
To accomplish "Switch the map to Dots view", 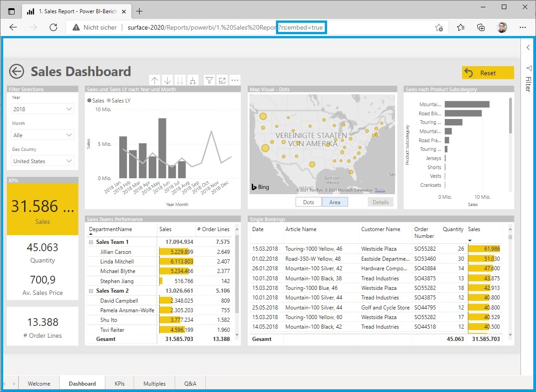I will pyautogui.click(x=308, y=201).
